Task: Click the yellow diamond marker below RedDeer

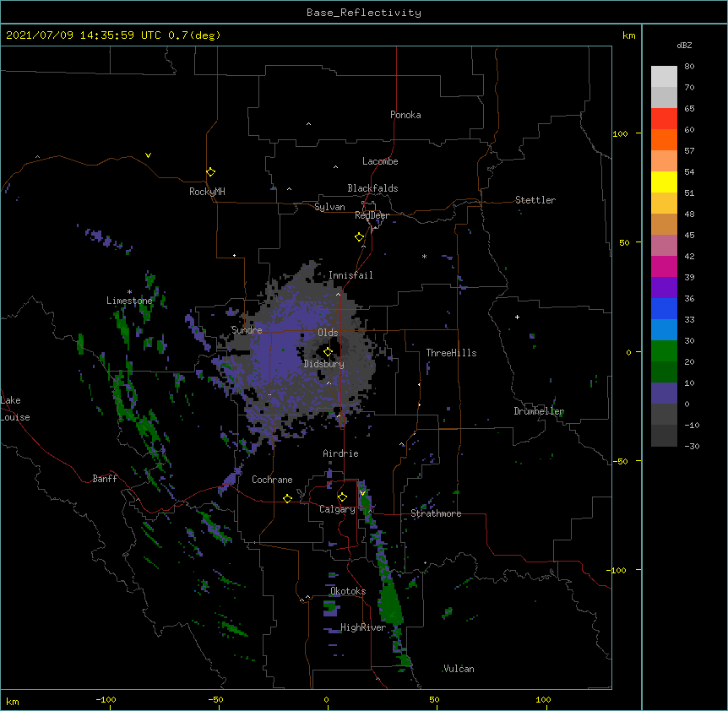Action: coord(360,237)
